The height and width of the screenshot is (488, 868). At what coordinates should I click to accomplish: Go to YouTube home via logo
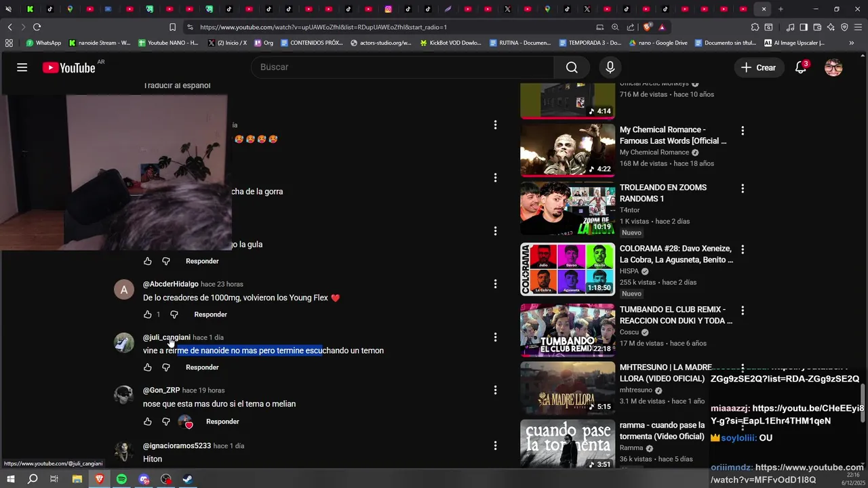(68, 67)
